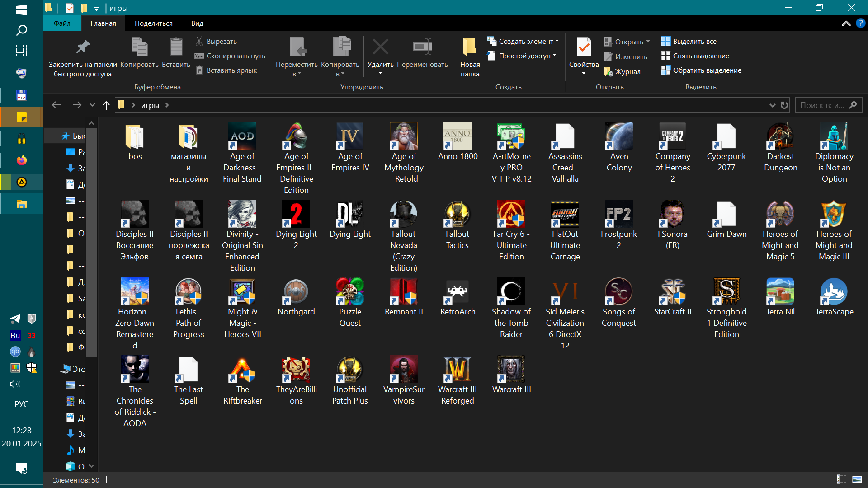Click the Properties (Свойства) checkmark icon
Screen dimensions: 868x488
[x=584, y=47]
